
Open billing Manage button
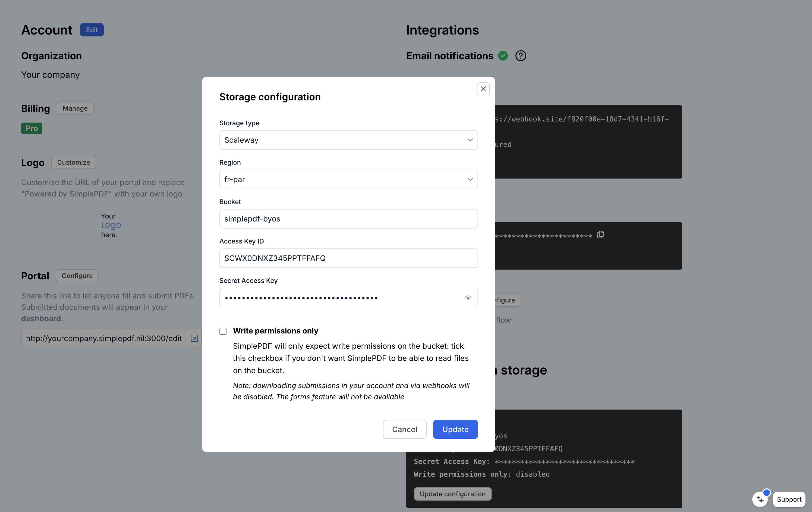75,108
